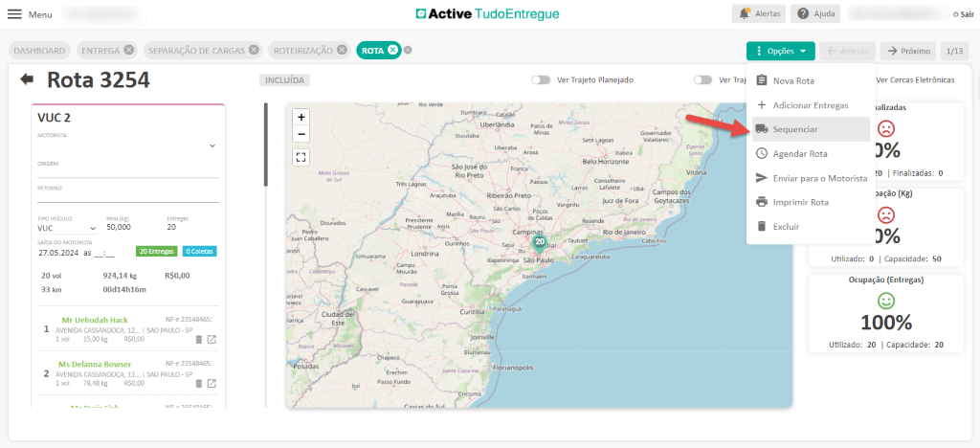Screen dimensions: 980x448
Task: Close the ENTREGA tab with its X
Action: (128, 50)
